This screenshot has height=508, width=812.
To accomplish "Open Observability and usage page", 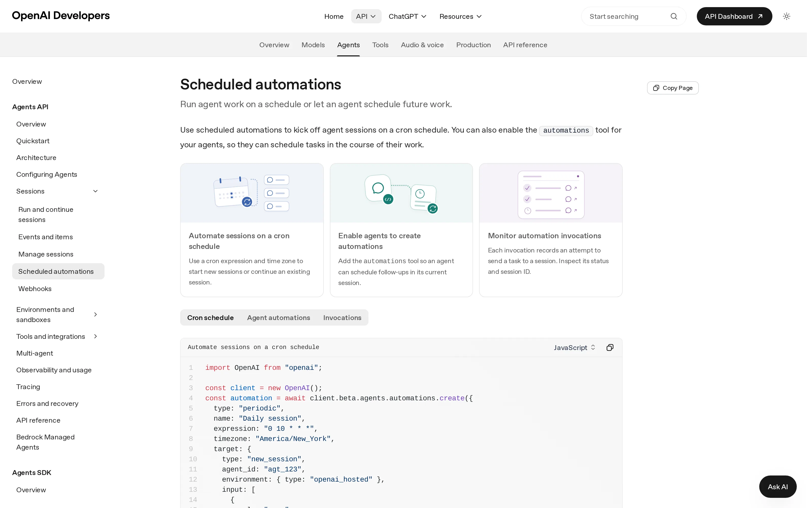I will [54, 370].
